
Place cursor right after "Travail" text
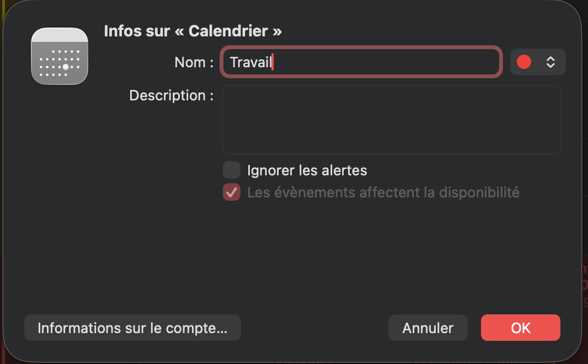point(274,62)
